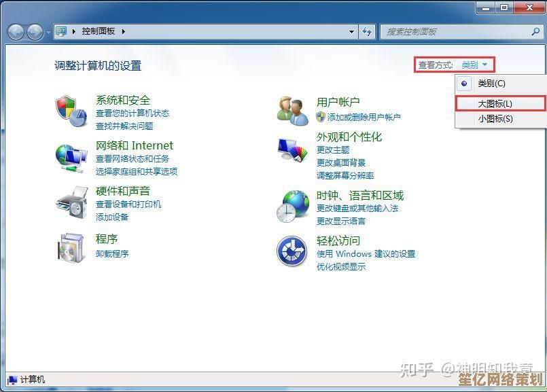Click the 添加或删除用户帐户 link

pyautogui.click(x=364, y=118)
